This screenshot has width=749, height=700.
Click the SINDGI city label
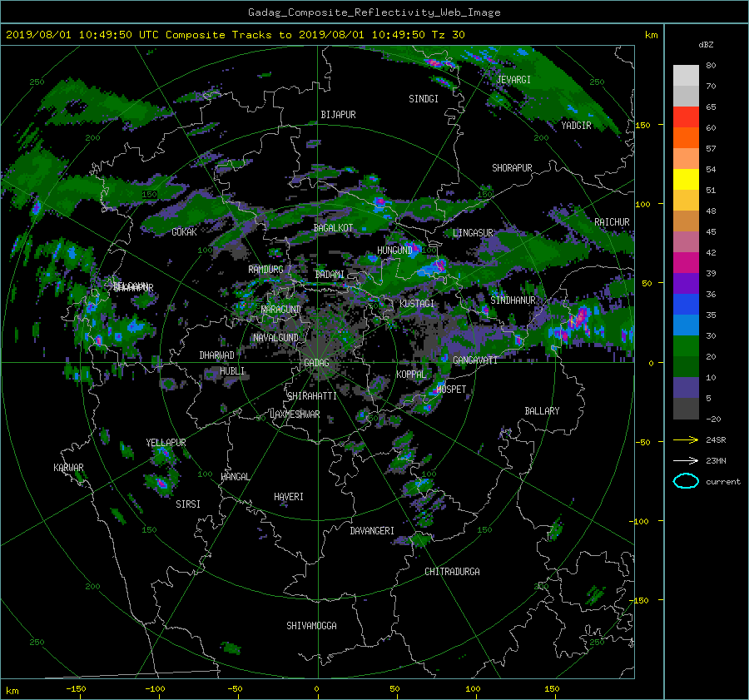coord(424,99)
